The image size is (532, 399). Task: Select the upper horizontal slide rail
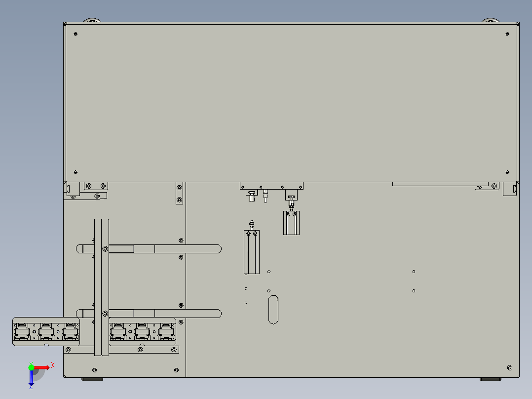click(x=149, y=249)
